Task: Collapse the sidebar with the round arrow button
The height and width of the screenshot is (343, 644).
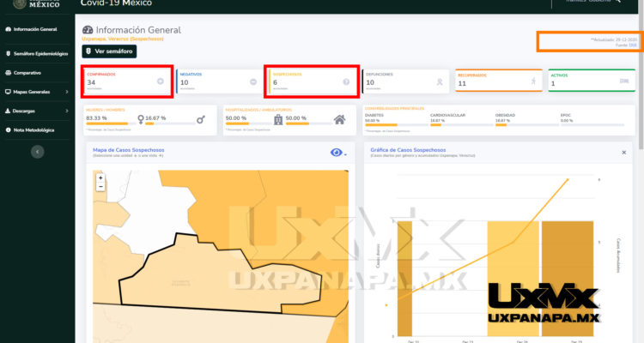Action: 38,152
